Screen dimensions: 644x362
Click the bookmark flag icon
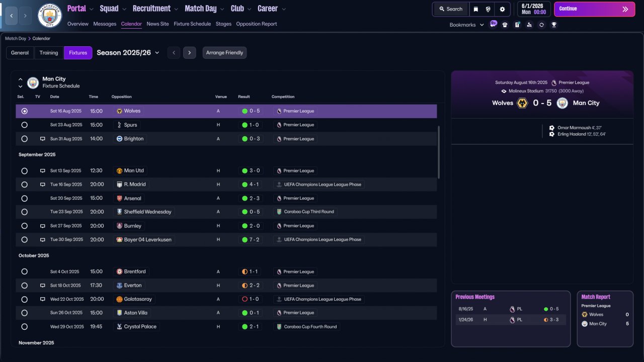(x=476, y=9)
